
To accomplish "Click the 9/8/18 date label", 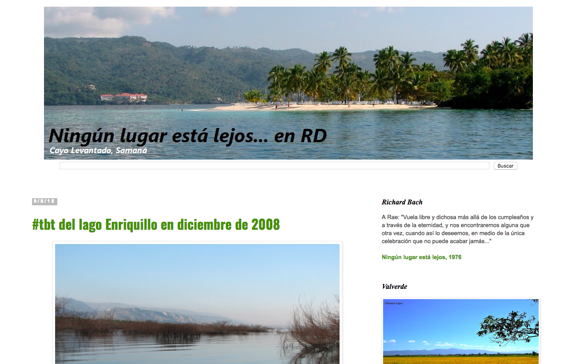I will pyautogui.click(x=44, y=201).
